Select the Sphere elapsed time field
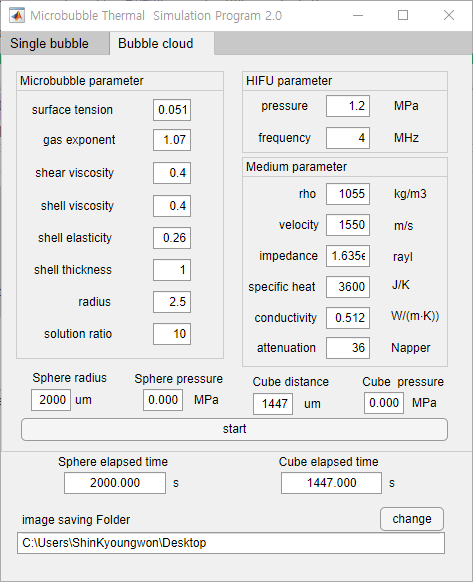The width and height of the screenshot is (473, 582). click(x=115, y=483)
